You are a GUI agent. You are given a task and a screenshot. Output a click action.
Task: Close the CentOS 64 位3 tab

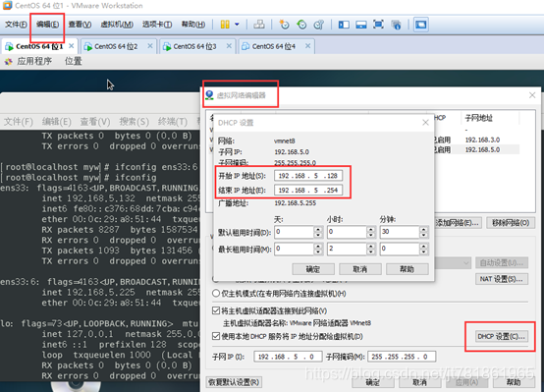pos(229,46)
